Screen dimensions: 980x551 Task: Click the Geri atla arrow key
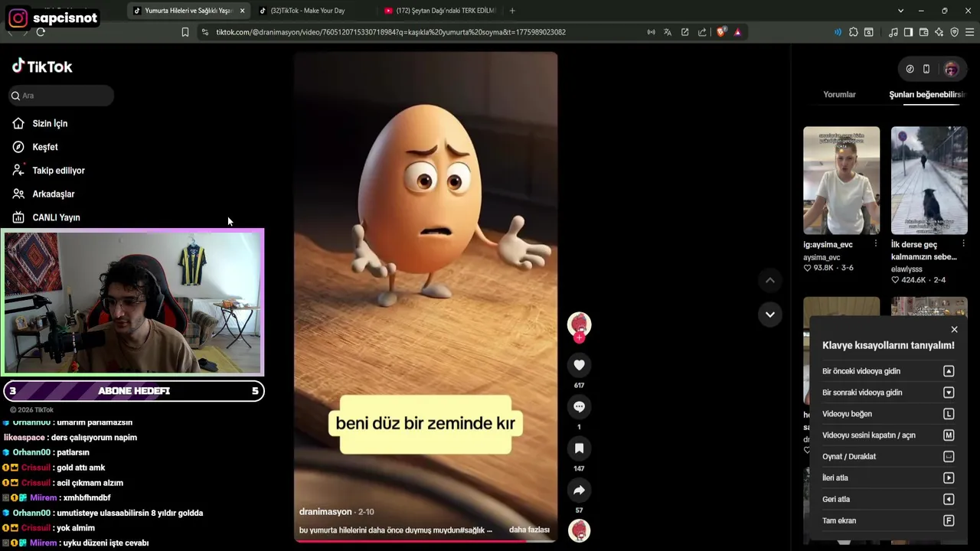coord(949,500)
